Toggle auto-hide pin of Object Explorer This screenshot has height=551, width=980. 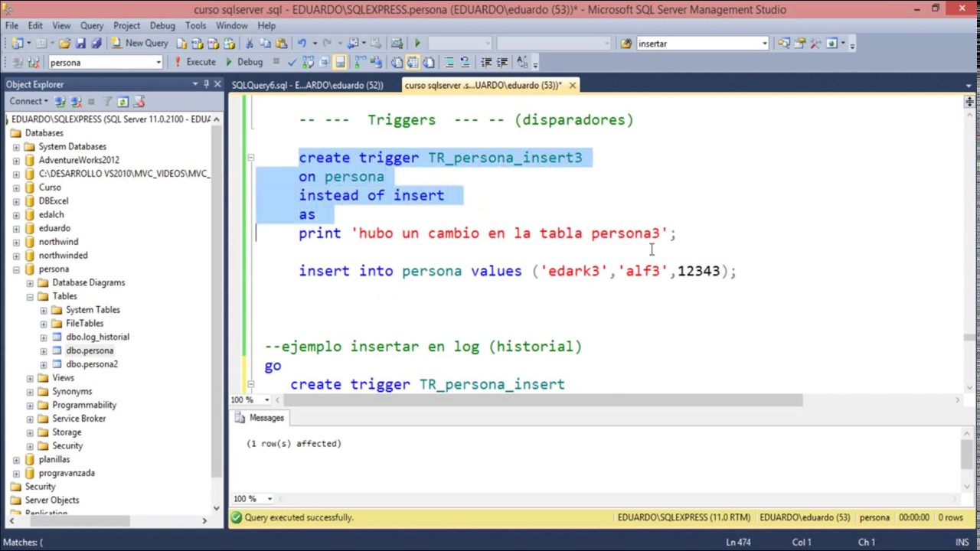[x=206, y=84]
